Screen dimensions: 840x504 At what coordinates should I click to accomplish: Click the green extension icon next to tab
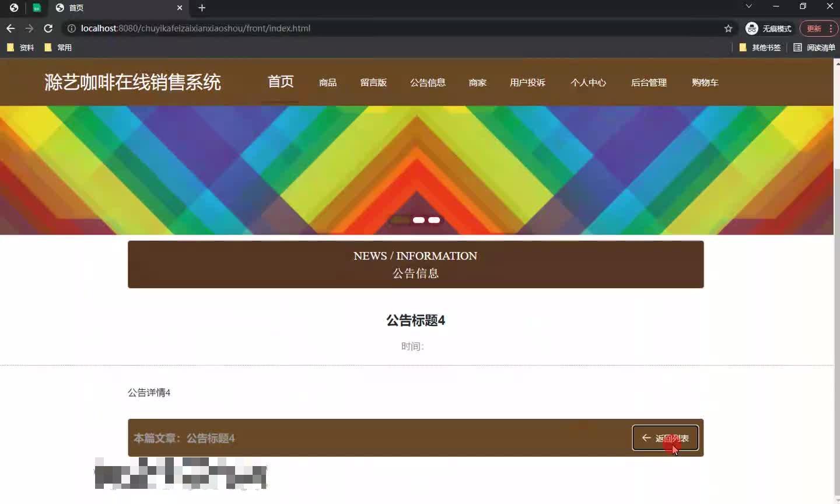click(37, 8)
